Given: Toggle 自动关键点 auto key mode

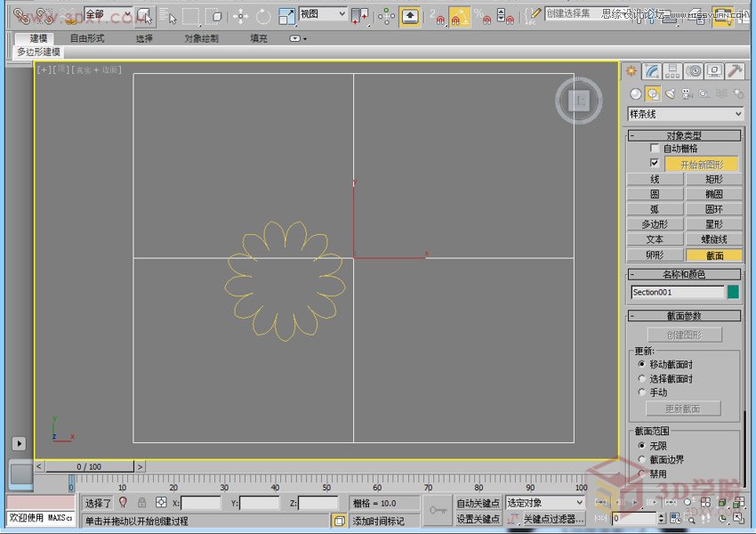Looking at the screenshot, I should tap(478, 503).
